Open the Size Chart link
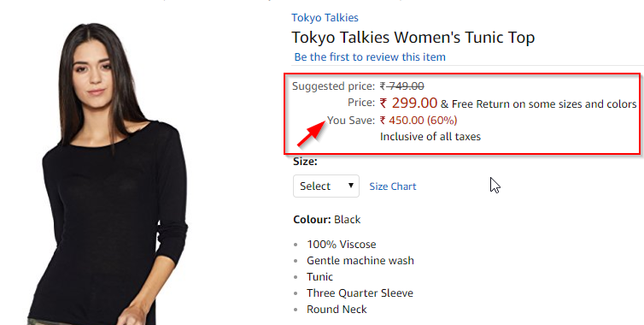The image size is (644, 325). click(393, 186)
